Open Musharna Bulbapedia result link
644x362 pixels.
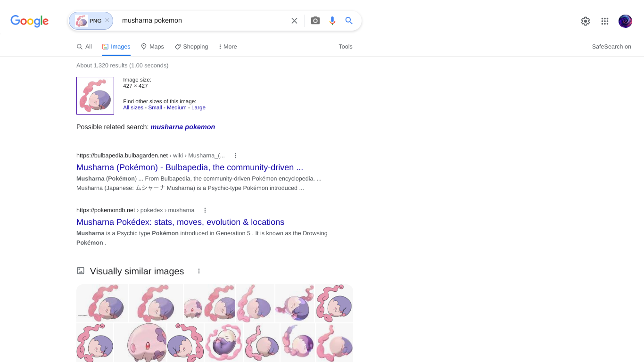click(x=190, y=167)
